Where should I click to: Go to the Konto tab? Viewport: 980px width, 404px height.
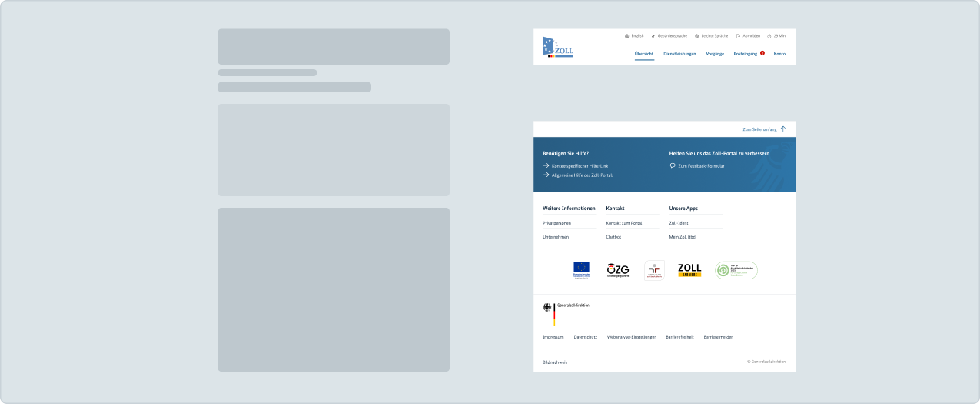tap(779, 54)
